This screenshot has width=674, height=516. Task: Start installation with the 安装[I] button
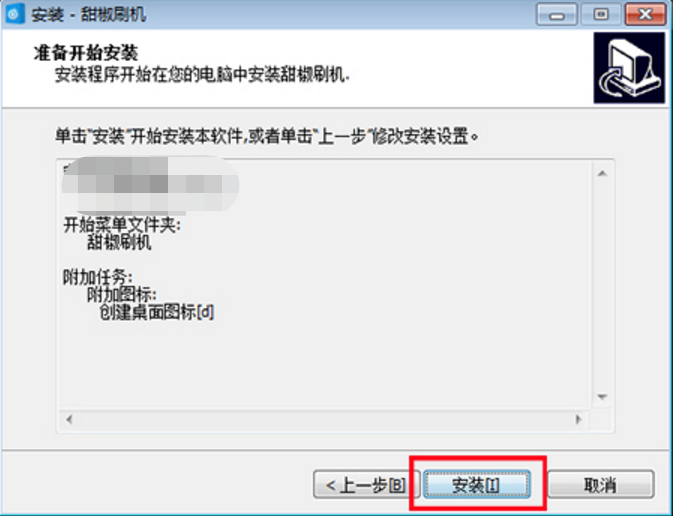(477, 485)
